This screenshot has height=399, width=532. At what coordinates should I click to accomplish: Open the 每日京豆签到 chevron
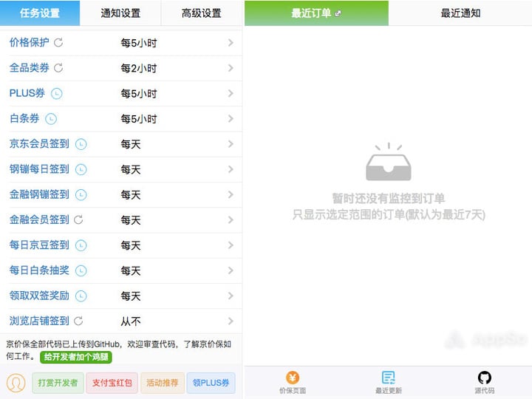pos(231,245)
